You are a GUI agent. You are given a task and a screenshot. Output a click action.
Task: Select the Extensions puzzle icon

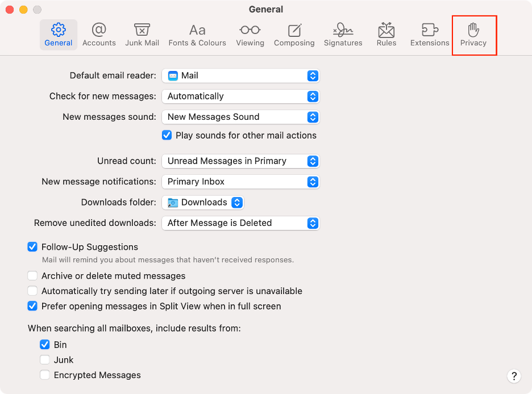click(x=429, y=34)
